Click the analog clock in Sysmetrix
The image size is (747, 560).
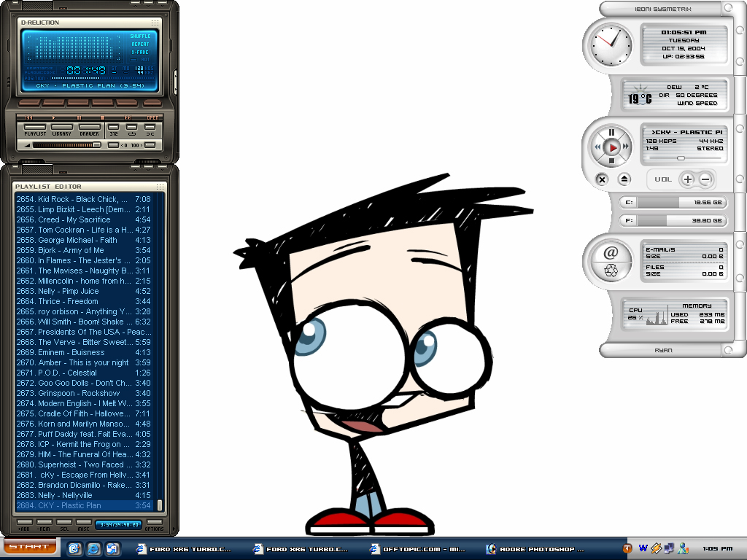point(611,46)
